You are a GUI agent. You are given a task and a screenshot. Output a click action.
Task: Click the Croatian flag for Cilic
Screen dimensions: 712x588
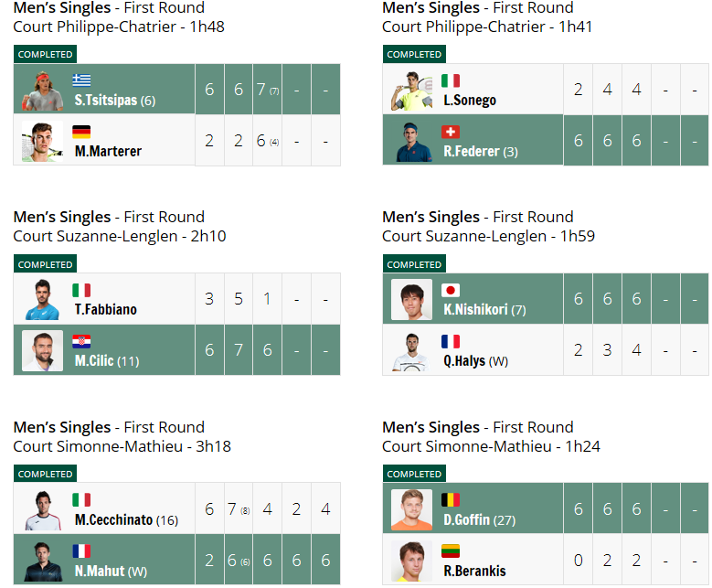[x=81, y=341]
